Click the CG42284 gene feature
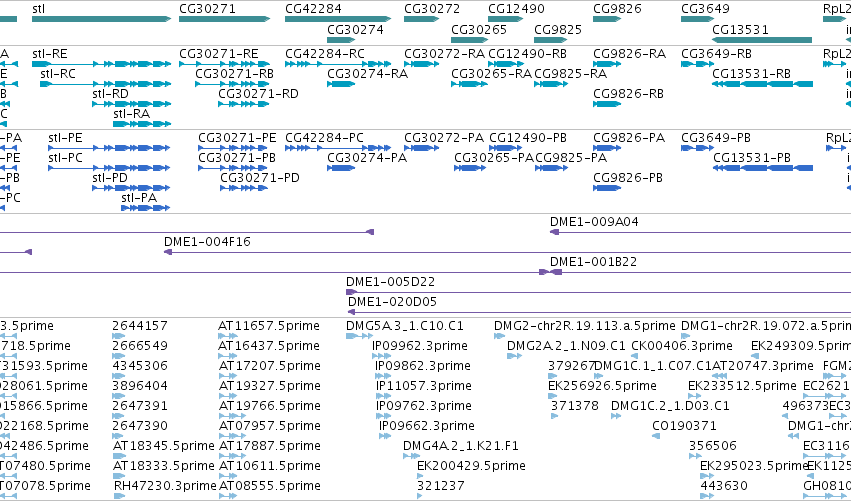The height and width of the screenshot is (501, 851). pyautogui.click(x=338, y=19)
